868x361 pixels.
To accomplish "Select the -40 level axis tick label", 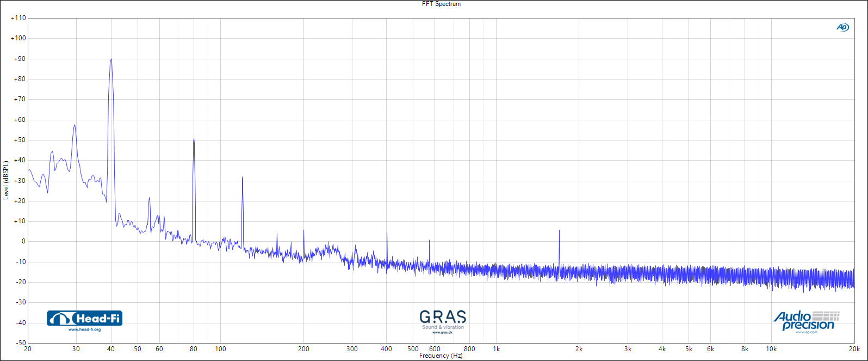I will [21, 323].
